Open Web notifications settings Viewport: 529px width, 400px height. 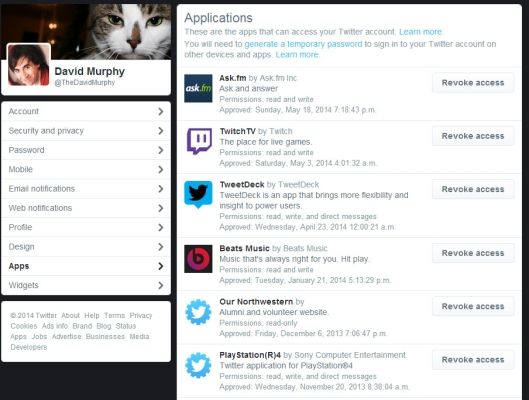tap(86, 208)
